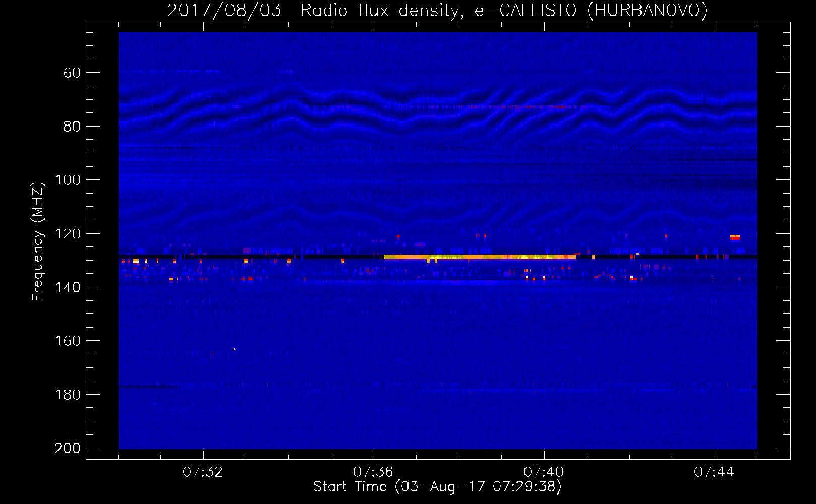Click the 07:44 time tick label

tap(714, 472)
